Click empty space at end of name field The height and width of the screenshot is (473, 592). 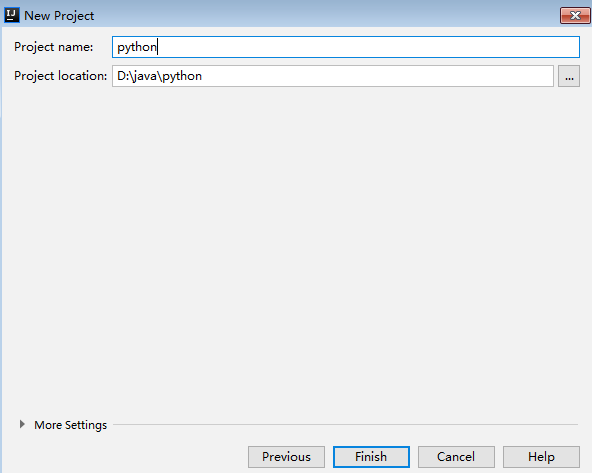[x=368, y=47]
